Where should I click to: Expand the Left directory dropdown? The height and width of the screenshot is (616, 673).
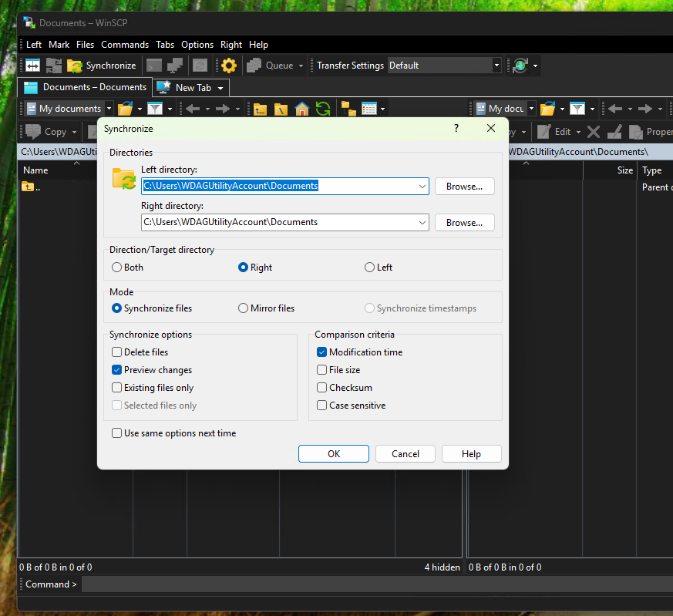coord(422,186)
